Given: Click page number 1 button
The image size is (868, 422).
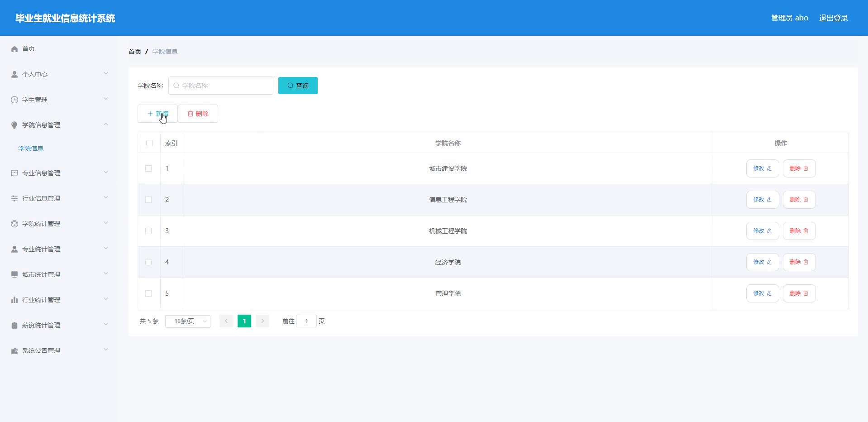Looking at the screenshot, I should click(244, 321).
